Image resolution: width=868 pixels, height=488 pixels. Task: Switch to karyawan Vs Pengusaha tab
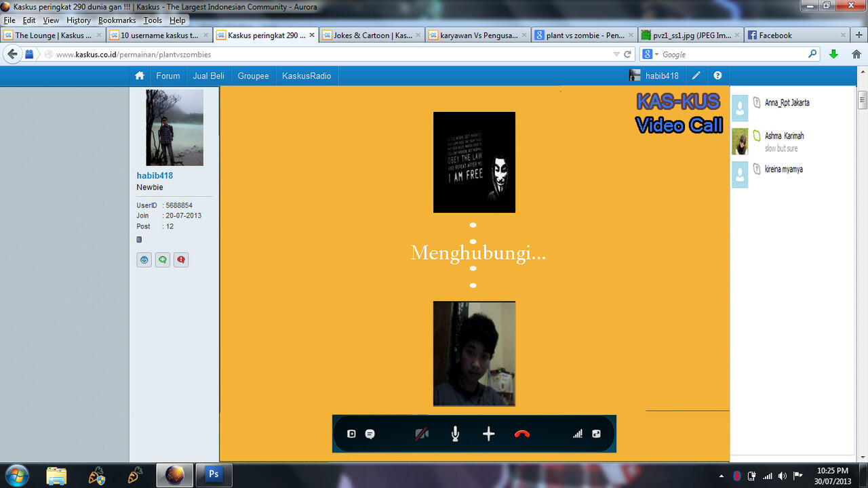(x=479, y=35)
